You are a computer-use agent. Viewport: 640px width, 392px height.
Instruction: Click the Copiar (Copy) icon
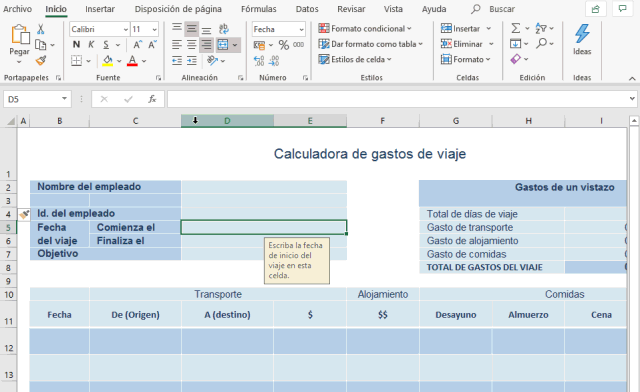pos(40,45)
